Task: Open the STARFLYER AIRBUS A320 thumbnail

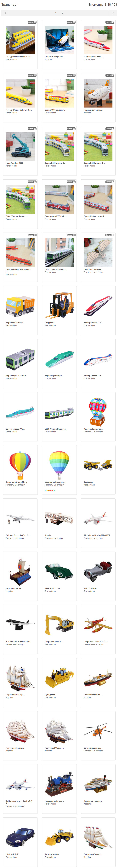Action: tap(20, 625)
